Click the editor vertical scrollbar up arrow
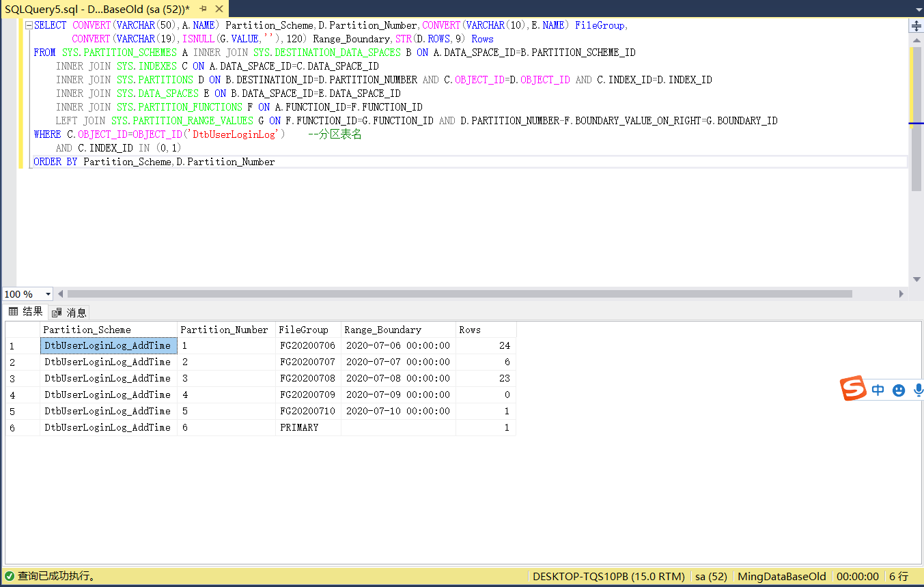 point(916,40)
